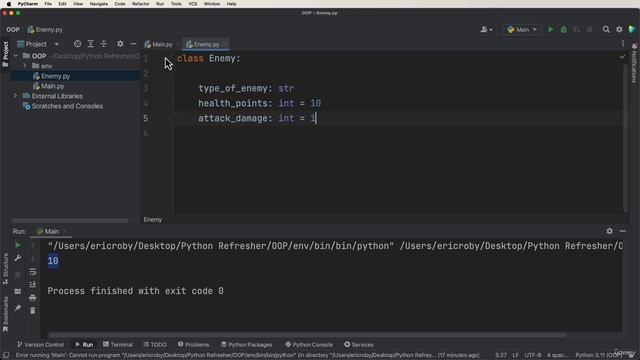Hide the Run panel with minus icon

tap(622, 231)
